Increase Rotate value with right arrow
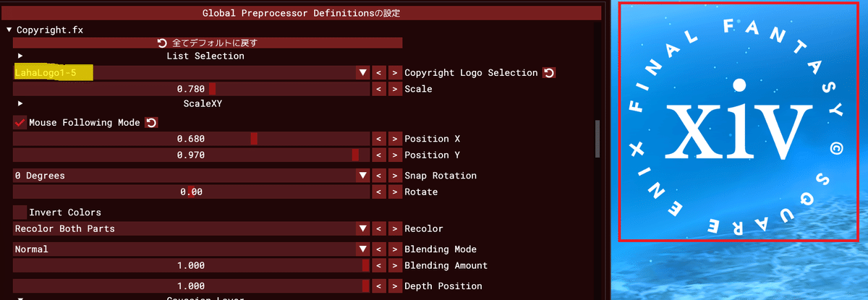This screenshot has height=300, width=868. [394, 192]
